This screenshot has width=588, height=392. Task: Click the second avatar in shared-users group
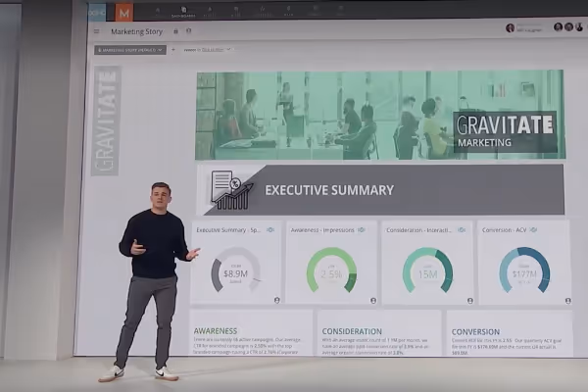pos(568,27)
